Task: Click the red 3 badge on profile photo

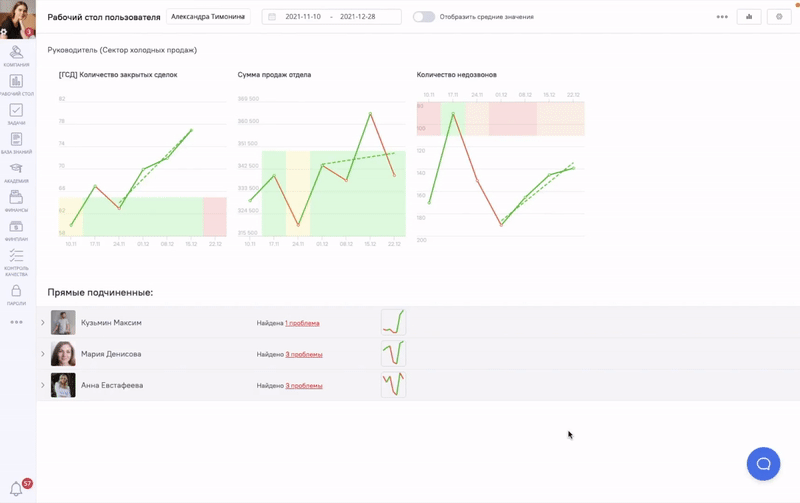Action: [x=30, y=32]
